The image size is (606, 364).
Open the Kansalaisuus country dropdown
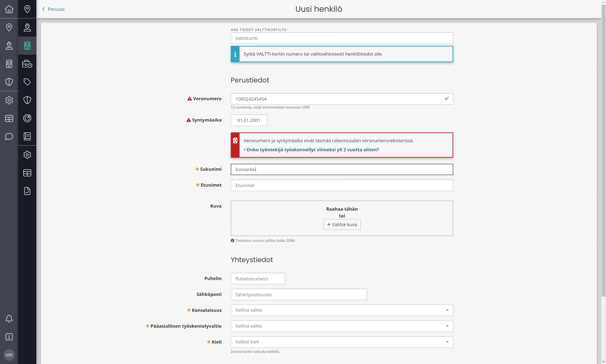click(342, 310)
